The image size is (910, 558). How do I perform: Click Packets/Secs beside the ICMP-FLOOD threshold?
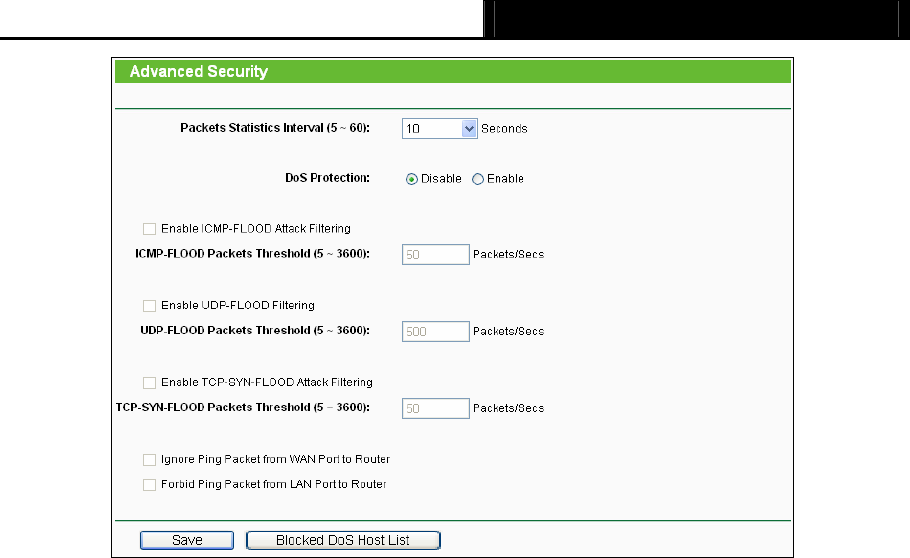tap(508, 254)
